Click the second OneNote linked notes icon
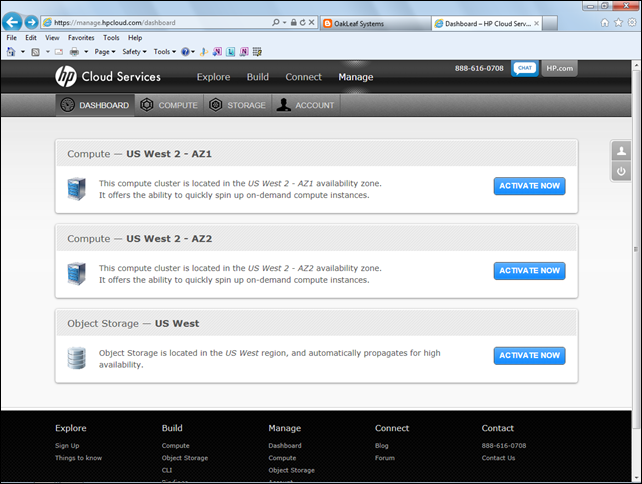642x484 pixels. click(x=244, y=52)
